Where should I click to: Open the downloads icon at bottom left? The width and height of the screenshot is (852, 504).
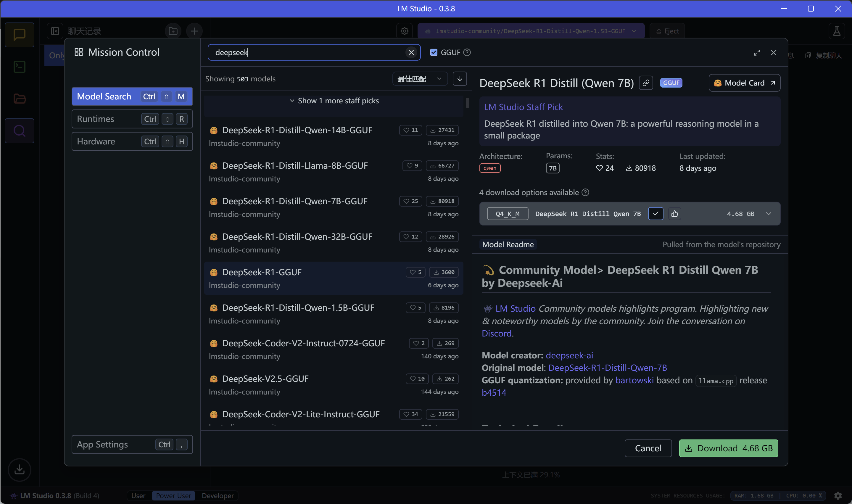pyautogui.click(x=19, y=470)
